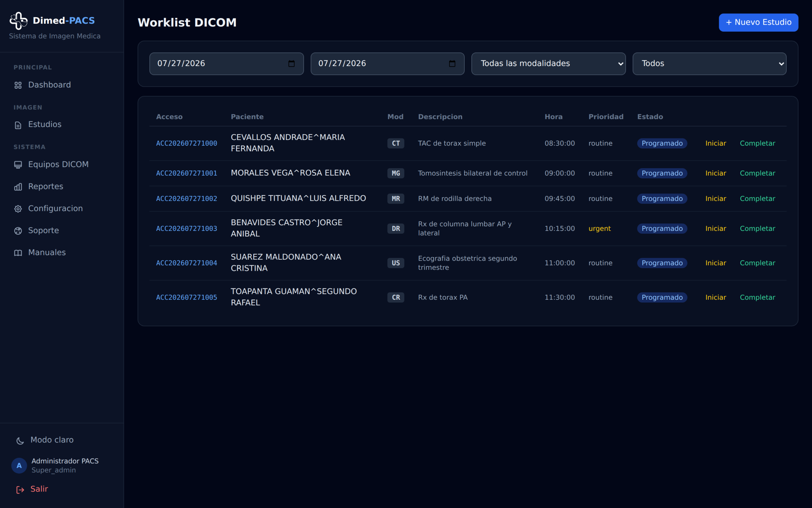Click the Manuales book icon

[x=18, y=253]
